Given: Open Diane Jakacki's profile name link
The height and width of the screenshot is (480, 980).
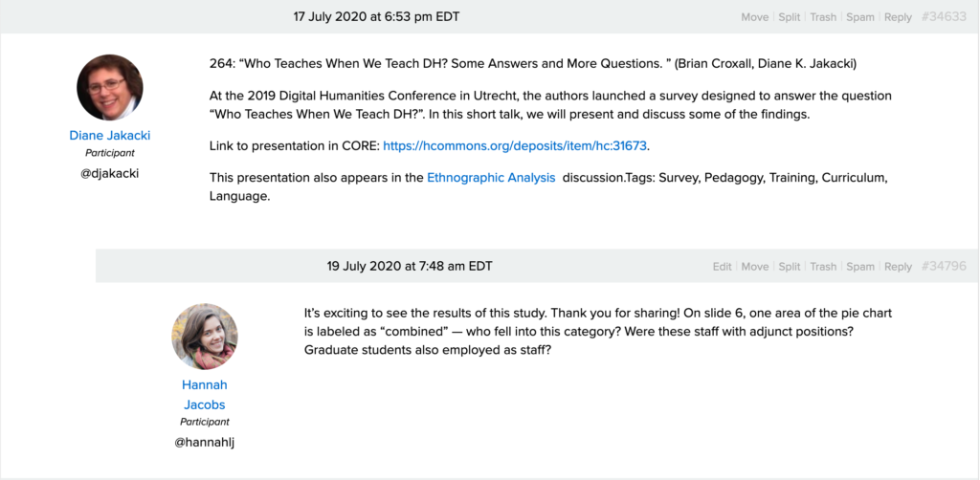Looking at the screenshot, I should pyautogui.click(x=109, y=136).
